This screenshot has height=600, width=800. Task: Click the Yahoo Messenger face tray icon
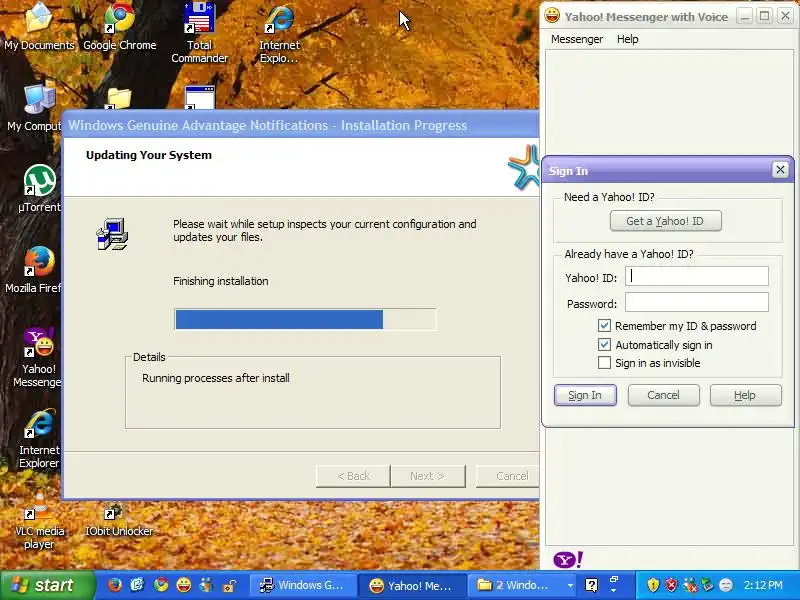pyautogui.click(x=726, y=585)
